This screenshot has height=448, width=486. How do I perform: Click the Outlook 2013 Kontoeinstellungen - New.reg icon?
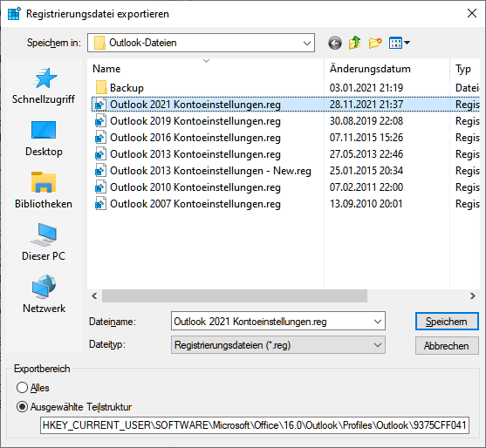[100, 171]
